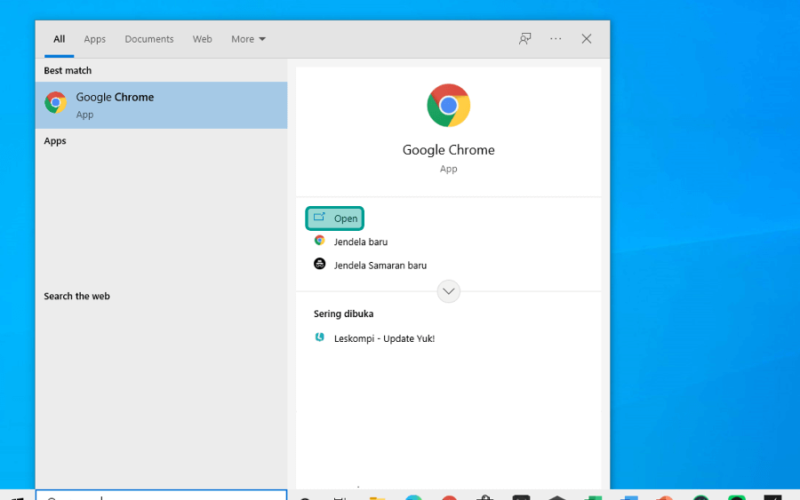Image resolution: width=800 pixels, height=500 pixels.
Task: Click the Search the web heading
Action: coord(77,296)
